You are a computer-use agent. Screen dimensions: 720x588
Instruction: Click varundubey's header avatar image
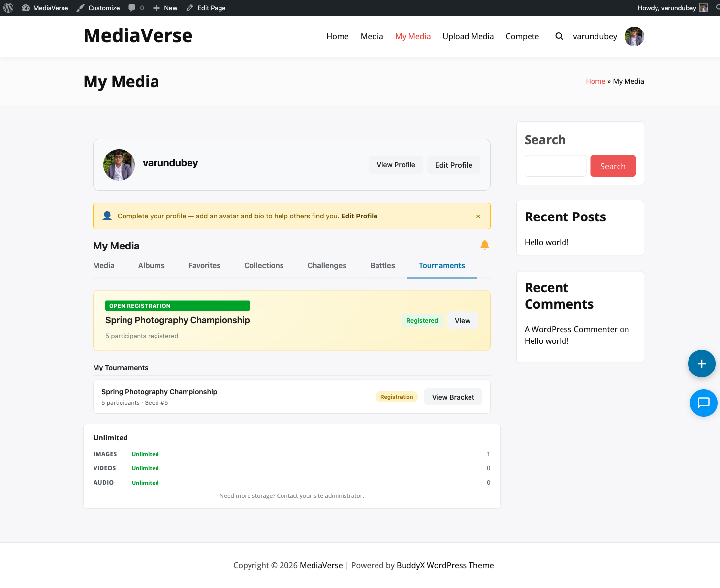(x=634, y=36)
